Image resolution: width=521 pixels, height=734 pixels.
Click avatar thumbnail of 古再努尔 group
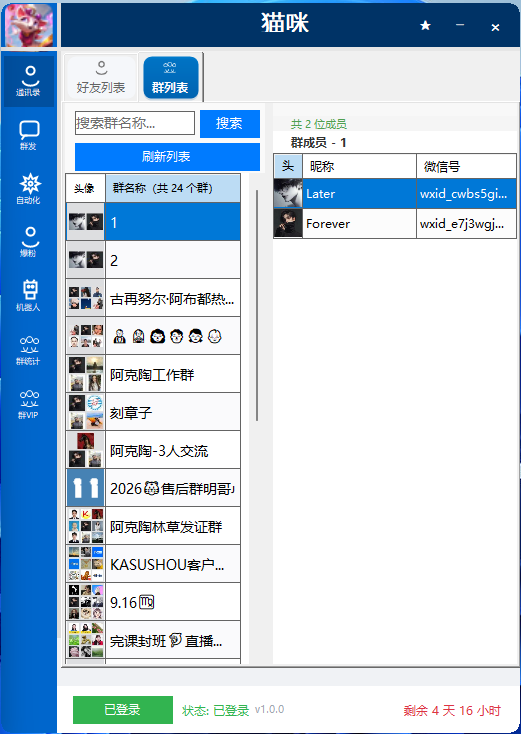tap(86, 298)
